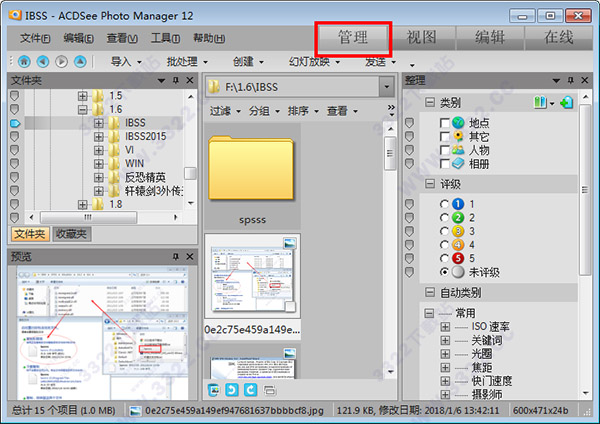The image size is (600, 424).
Task: Check the 其它 category checkbox
Action: [444, 137]
